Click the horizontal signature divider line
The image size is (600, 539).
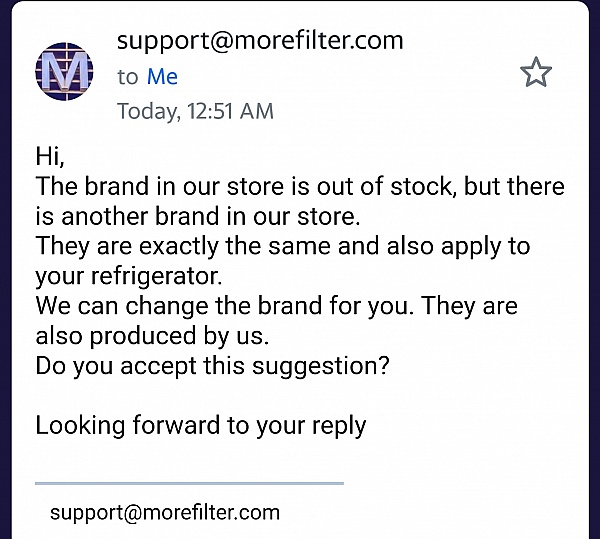click(x=189, y=484)
